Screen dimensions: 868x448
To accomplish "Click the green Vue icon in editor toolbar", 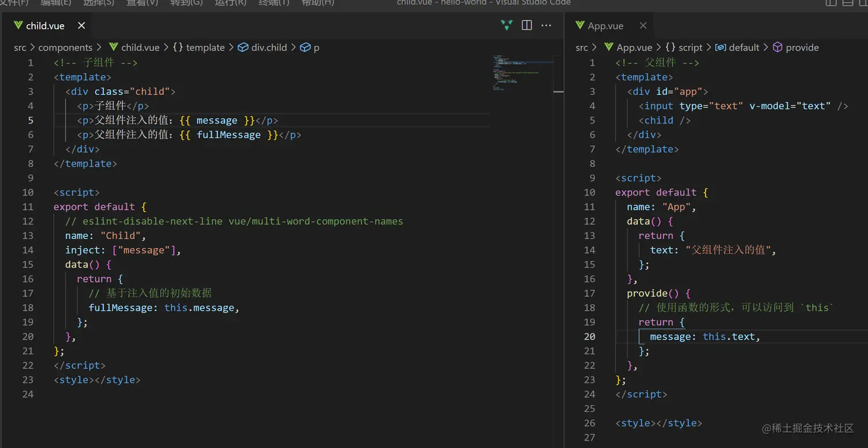I will click(x=506, y=25).
